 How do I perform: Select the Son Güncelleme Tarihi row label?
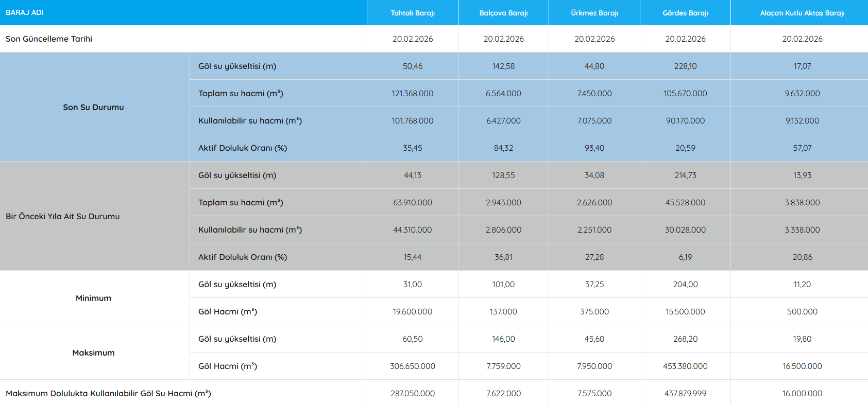coord(49,39)
